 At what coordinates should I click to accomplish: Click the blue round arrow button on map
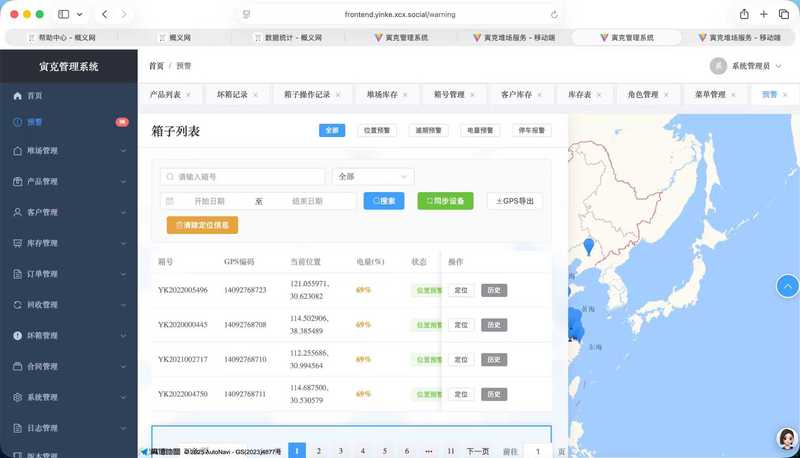tap(788, 287)
